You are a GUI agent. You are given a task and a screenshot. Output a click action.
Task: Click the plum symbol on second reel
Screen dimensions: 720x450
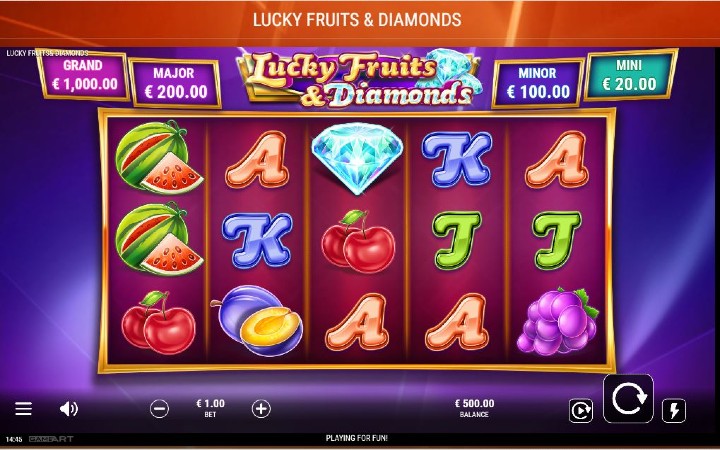[x=257, y=320]
